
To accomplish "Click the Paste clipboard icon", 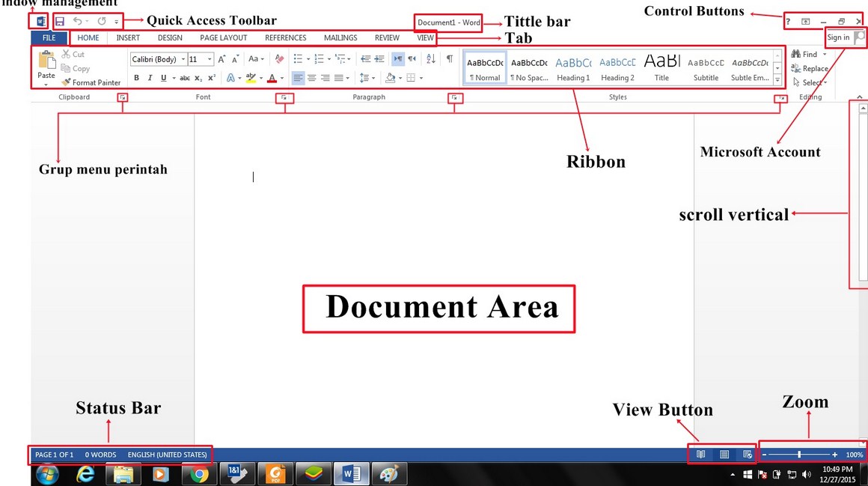I will (46, 60).
